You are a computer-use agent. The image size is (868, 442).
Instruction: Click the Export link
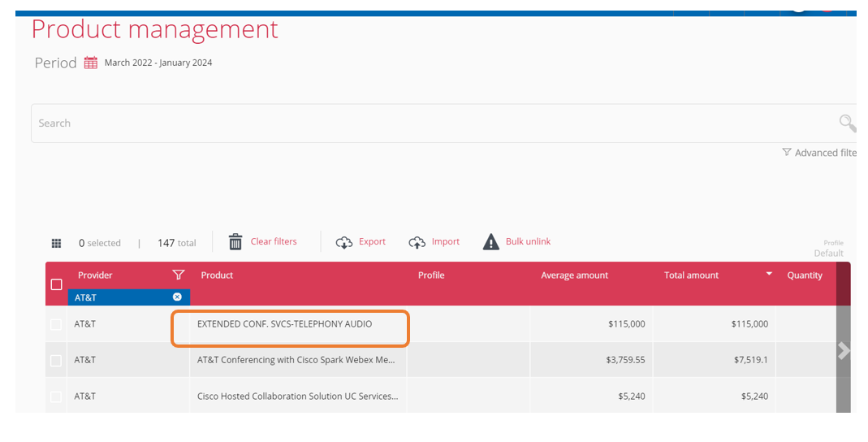pos(372,241)
